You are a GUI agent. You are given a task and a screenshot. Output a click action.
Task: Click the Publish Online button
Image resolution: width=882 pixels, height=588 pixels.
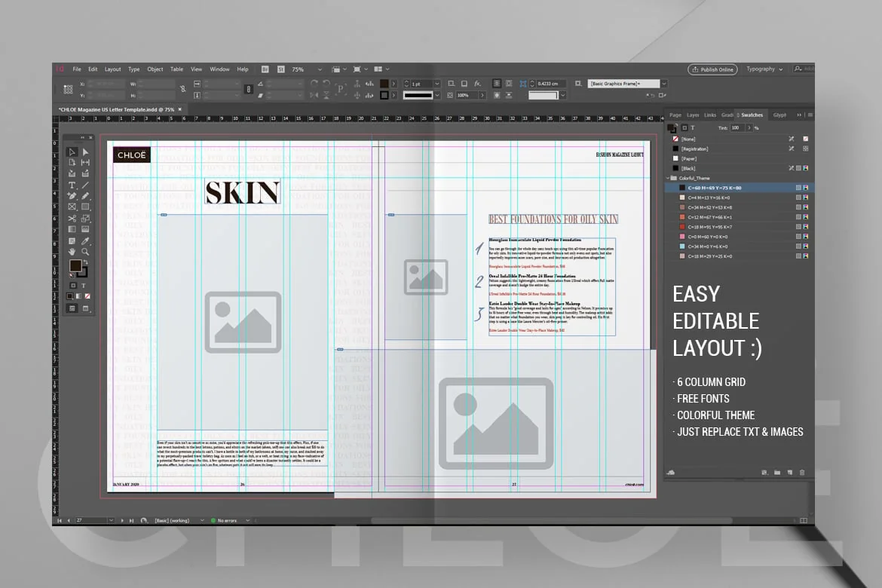coord(712,70)
